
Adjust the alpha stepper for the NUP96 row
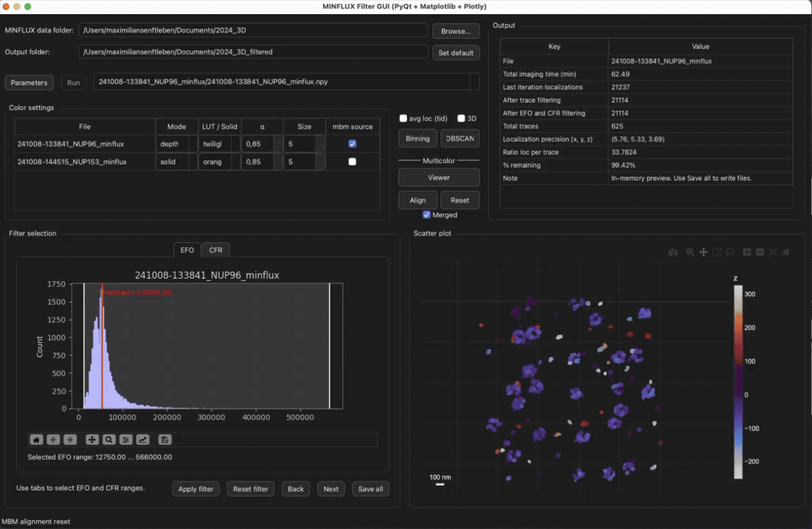278,144
